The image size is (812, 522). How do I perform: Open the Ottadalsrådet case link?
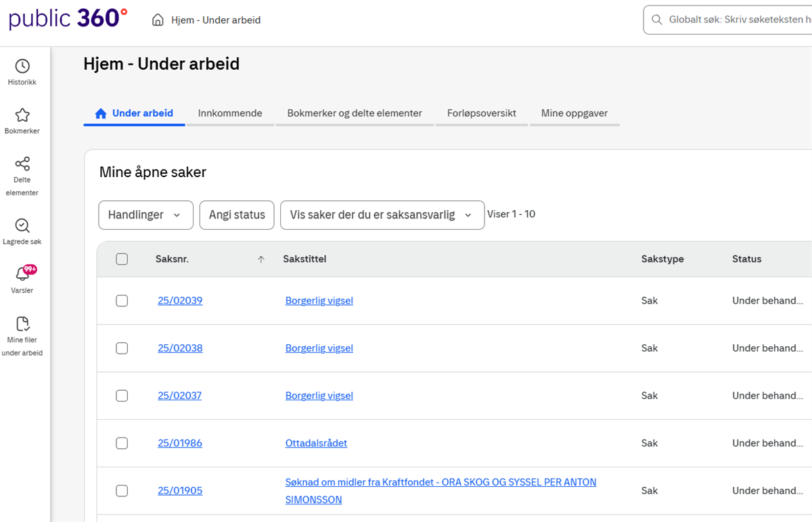(316, 444)
